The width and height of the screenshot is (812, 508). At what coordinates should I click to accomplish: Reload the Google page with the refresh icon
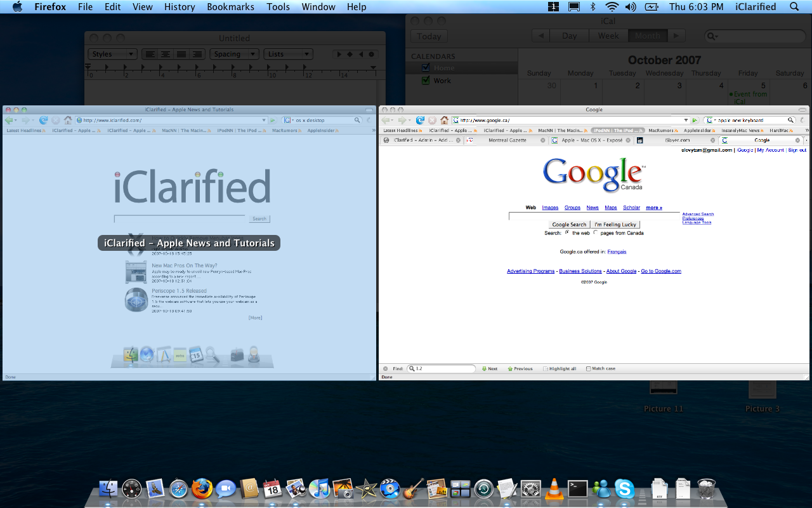pyautogui.click(x=420, y=120)
